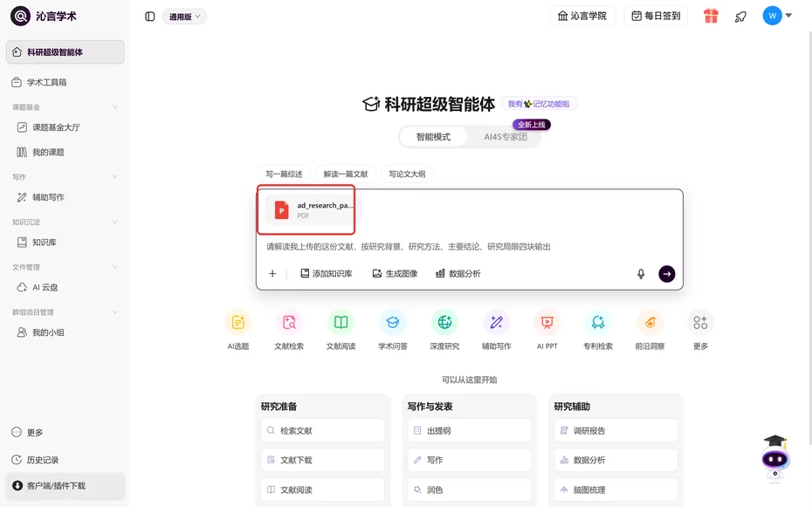Collapse the 知识沉淀 section
Viewport: 812px width, 507px height.
(115, 222)
